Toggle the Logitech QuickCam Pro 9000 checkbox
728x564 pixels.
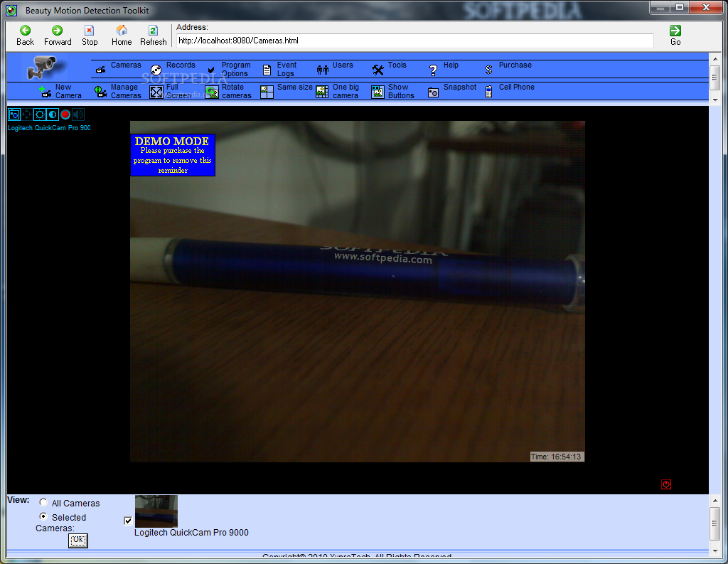[x=128, y=521]
